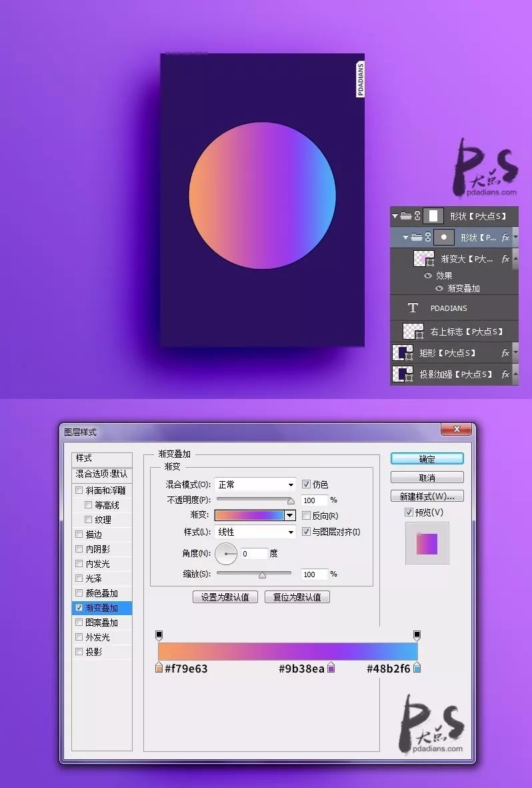Click the 角度 input field showing 0

click(254, 554)
